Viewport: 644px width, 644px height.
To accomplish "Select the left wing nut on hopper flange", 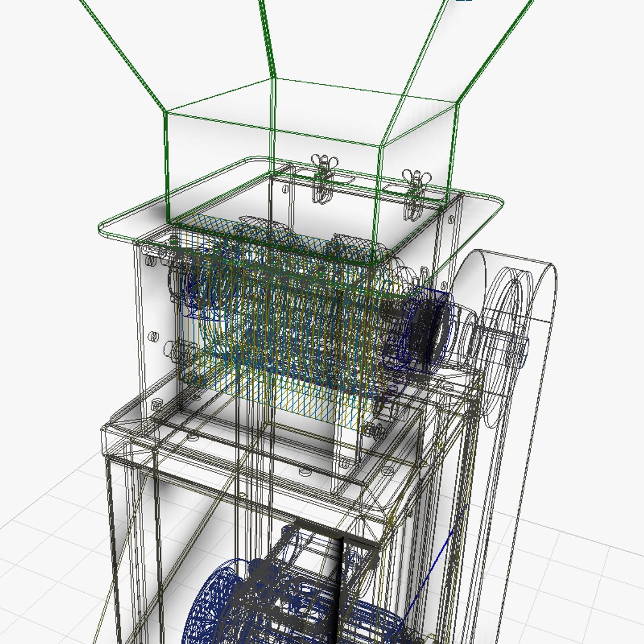I will (x=324, y=178).
